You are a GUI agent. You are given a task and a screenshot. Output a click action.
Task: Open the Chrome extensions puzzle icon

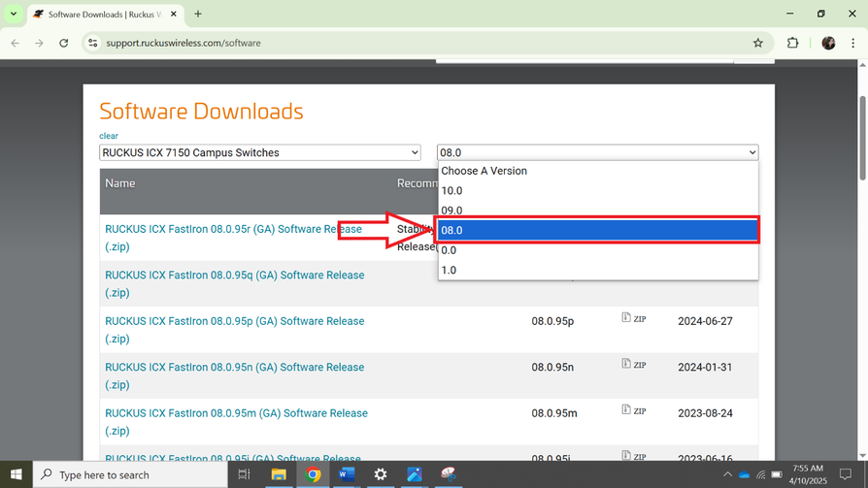792,43
